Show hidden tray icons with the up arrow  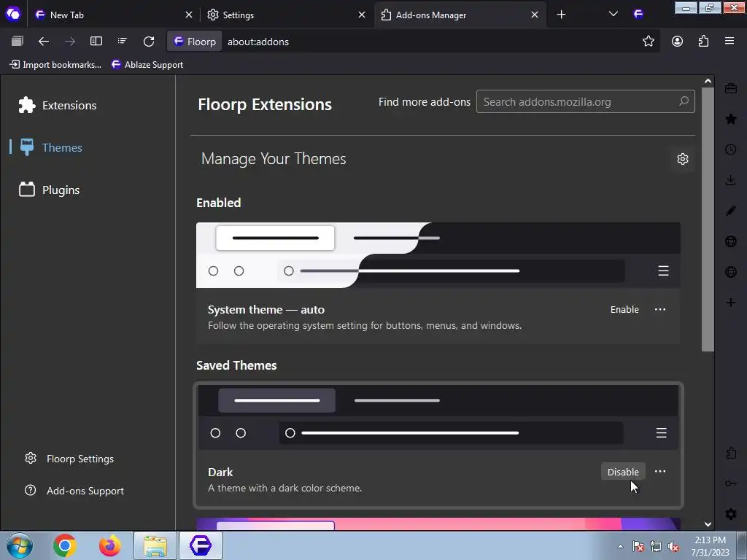click(x=620, y=546)
